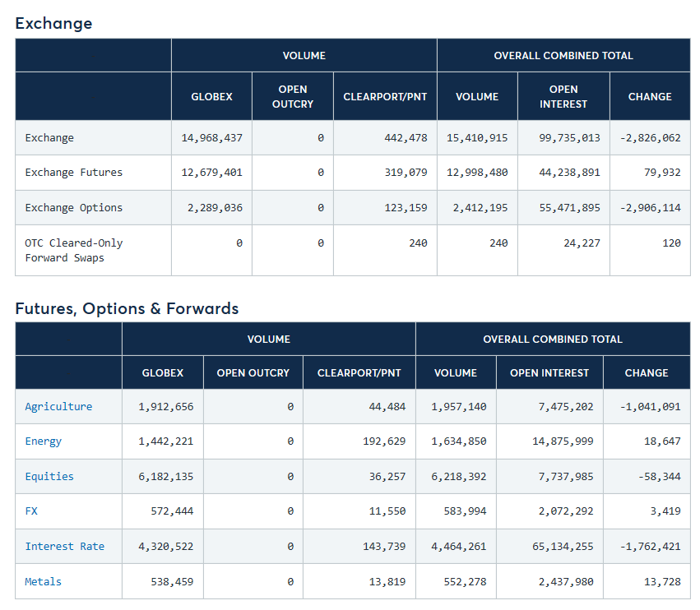Click open interest 99,735,013
This screenshot has height=610, width=700.
pos(569,138)
